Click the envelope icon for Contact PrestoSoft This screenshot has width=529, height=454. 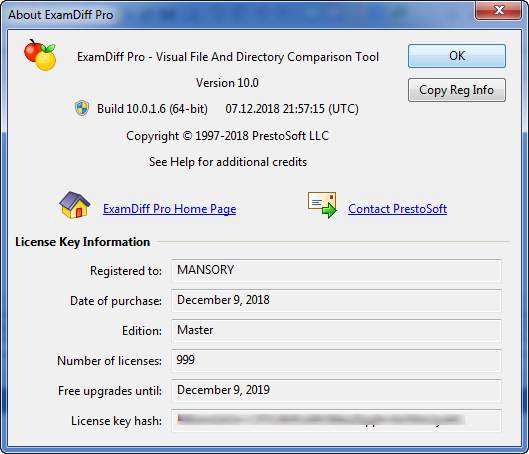pyautogui.click(x=322, y=205)
